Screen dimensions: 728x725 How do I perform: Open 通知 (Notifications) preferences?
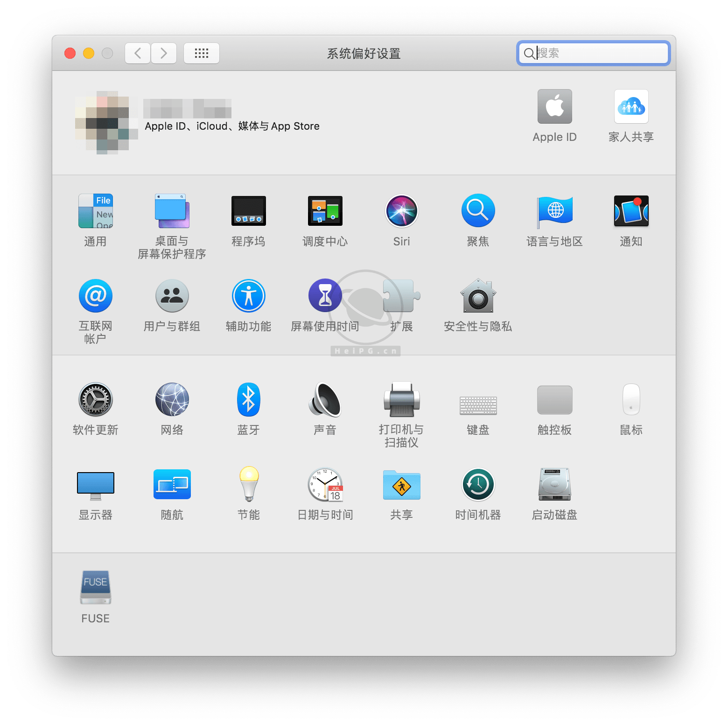tap(631, 211)
